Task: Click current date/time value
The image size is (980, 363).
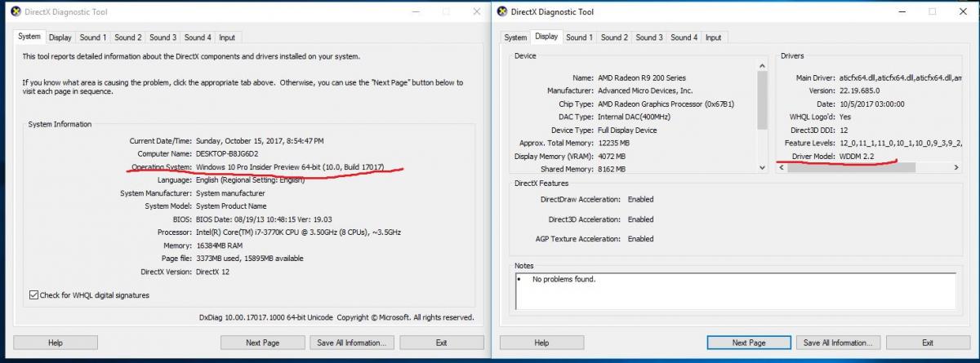Action: [x=260, y=141]
